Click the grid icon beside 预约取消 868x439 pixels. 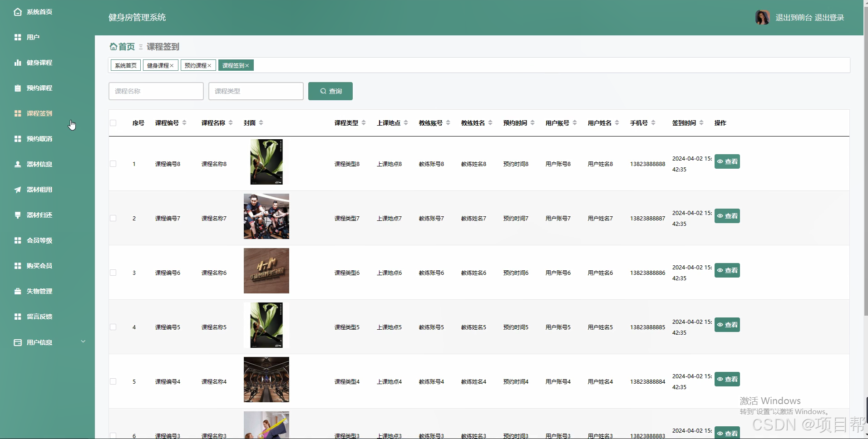coord(18,139)
